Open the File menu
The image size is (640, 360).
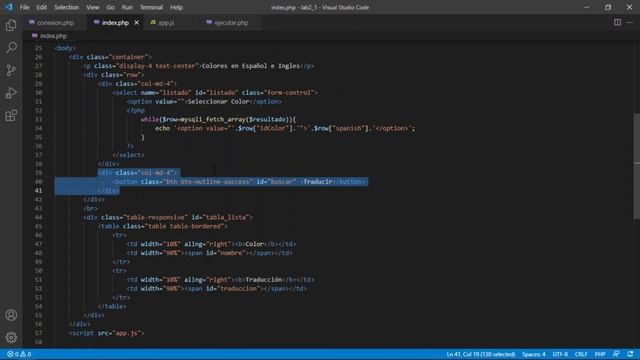[24, 7]
